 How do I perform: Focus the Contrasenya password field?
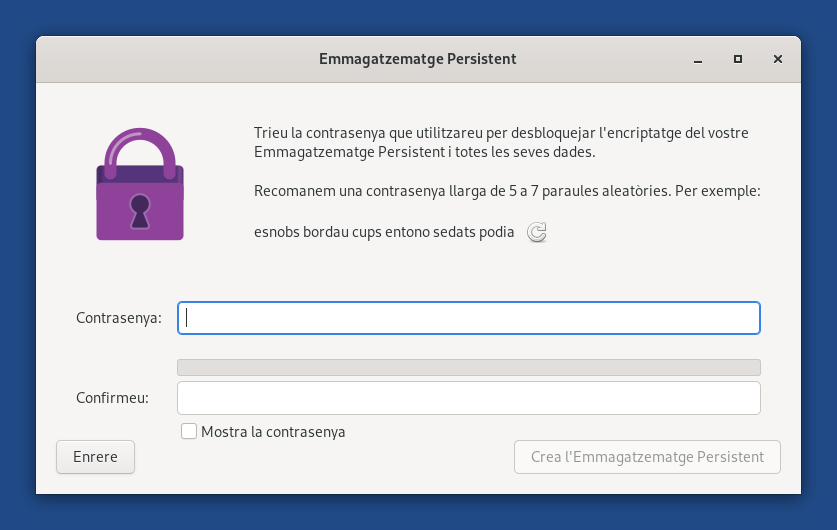click(x=469, y=318)
